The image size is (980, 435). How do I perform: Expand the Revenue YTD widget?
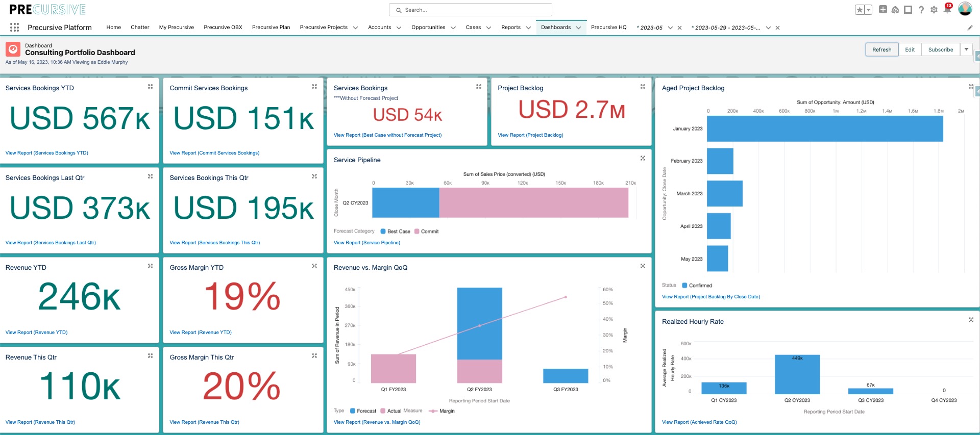point(150,266)
